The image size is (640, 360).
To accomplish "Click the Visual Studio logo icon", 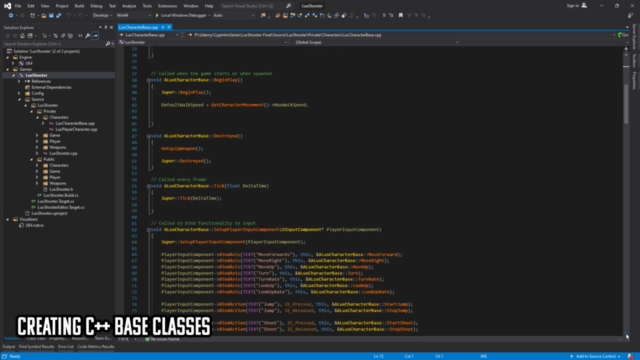I will pyautogui.click(x=7, y=6).
